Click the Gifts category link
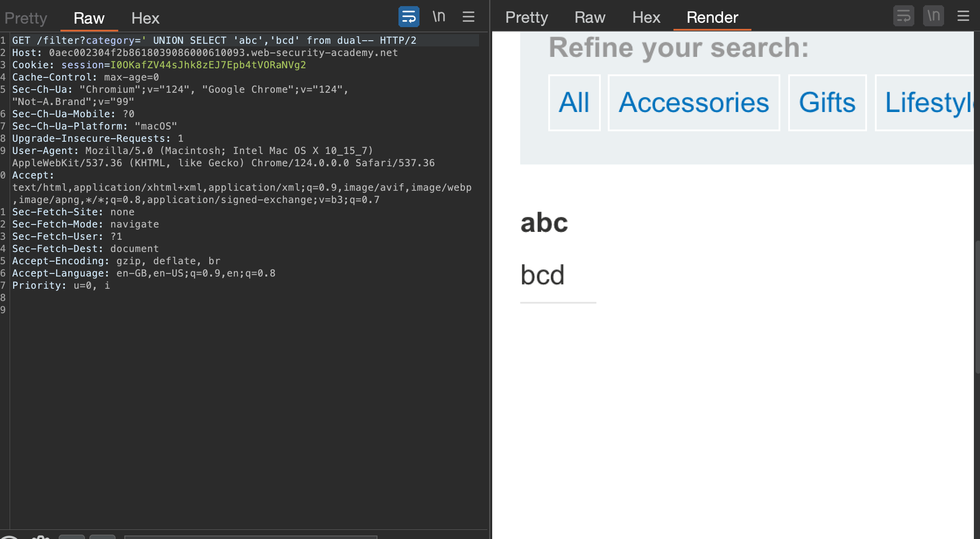980x539 pixels. (x=827, y=102)
